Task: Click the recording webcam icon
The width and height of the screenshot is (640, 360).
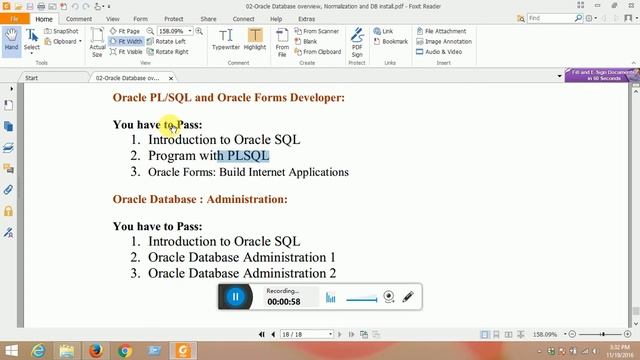Action: coord(389,297)
